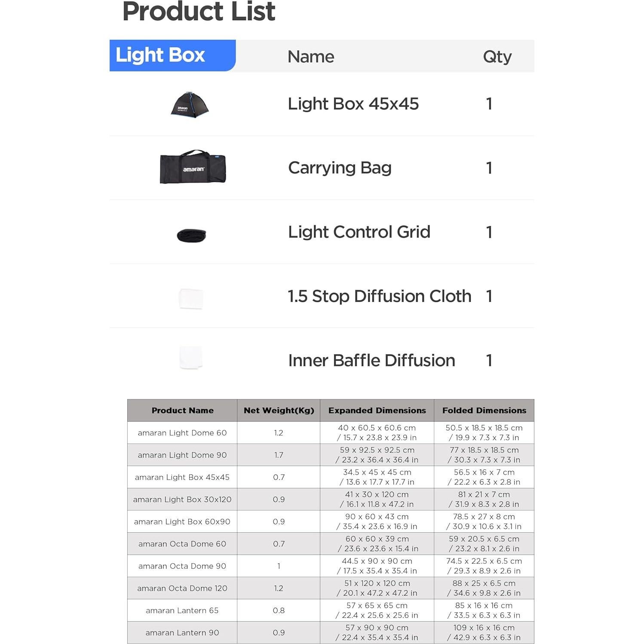
Task: Click the Light Box 45x45 product image
Action: click(190, 104)
